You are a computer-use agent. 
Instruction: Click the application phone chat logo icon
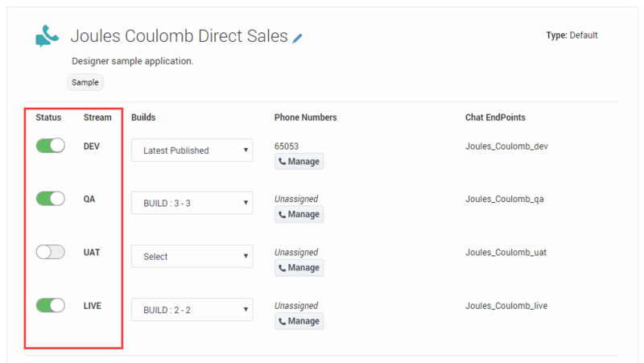click(47, 36)
